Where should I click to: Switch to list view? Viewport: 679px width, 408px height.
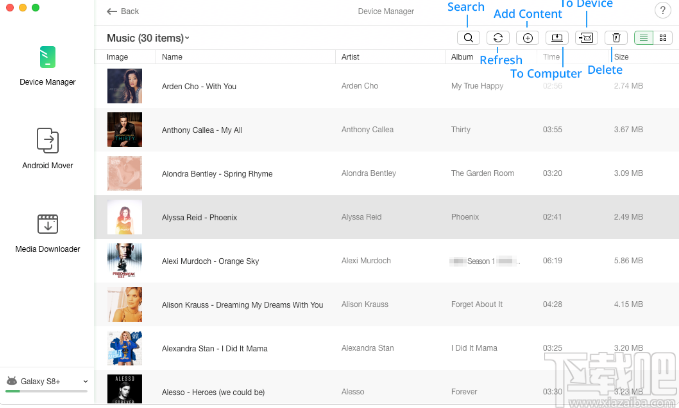click(x=644, y=38)
